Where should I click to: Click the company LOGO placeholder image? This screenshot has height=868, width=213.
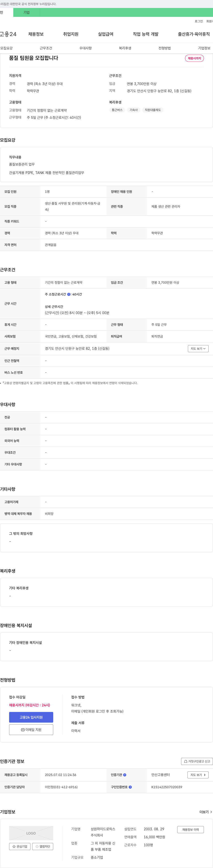[x=31, y=833]
